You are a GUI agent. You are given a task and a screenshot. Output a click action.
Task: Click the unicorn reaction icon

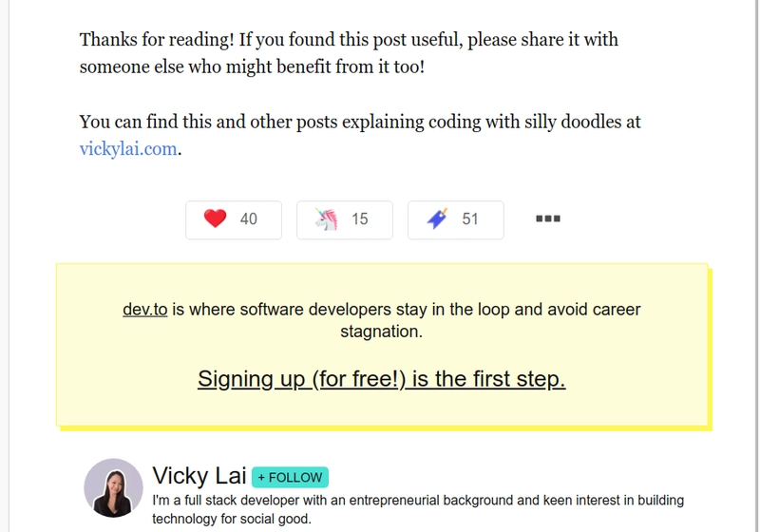click(326, 219)
